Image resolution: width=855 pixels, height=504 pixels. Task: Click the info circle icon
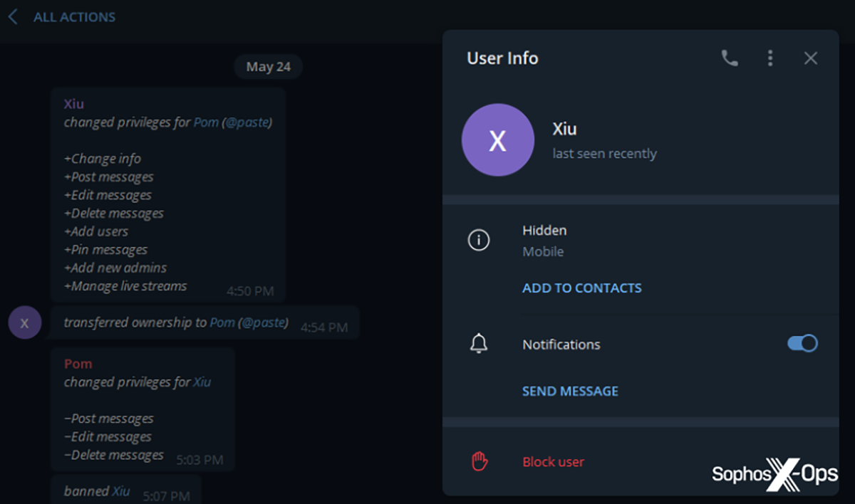pos(478,241)
